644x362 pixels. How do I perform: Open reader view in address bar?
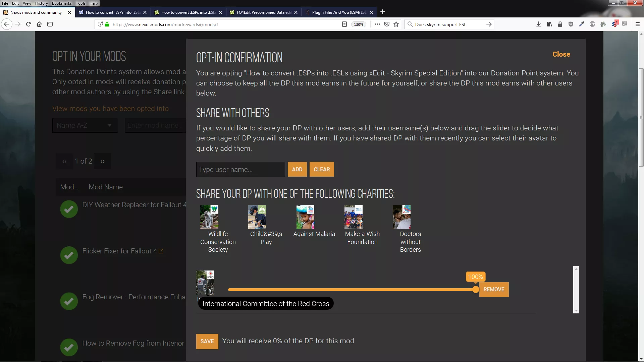344,24
